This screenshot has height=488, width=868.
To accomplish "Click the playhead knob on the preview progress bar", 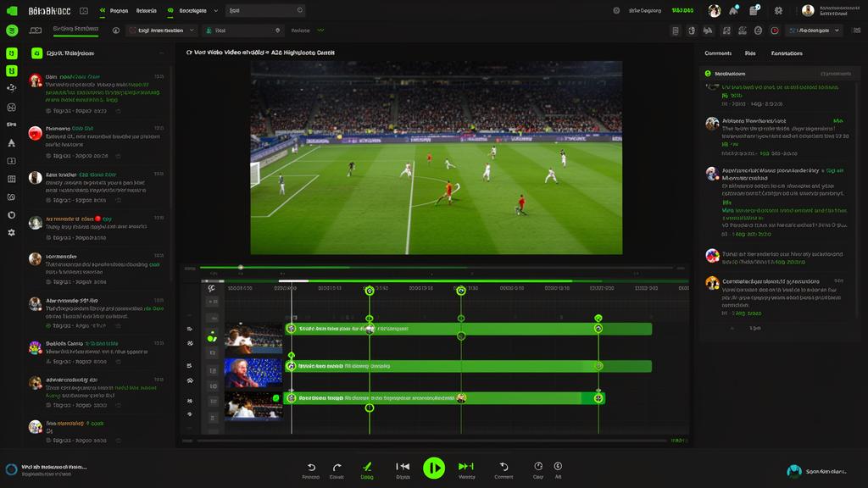I will [x=241, y=267].
